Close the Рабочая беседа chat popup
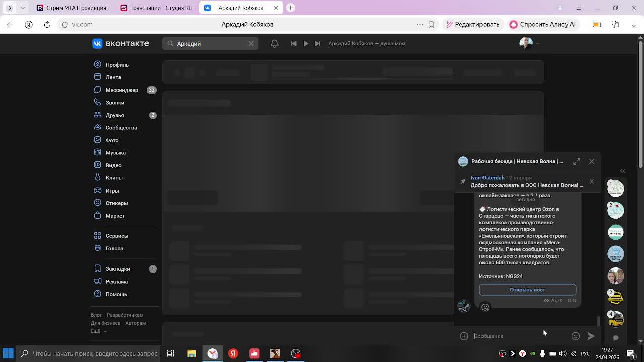 coord(592,161)
